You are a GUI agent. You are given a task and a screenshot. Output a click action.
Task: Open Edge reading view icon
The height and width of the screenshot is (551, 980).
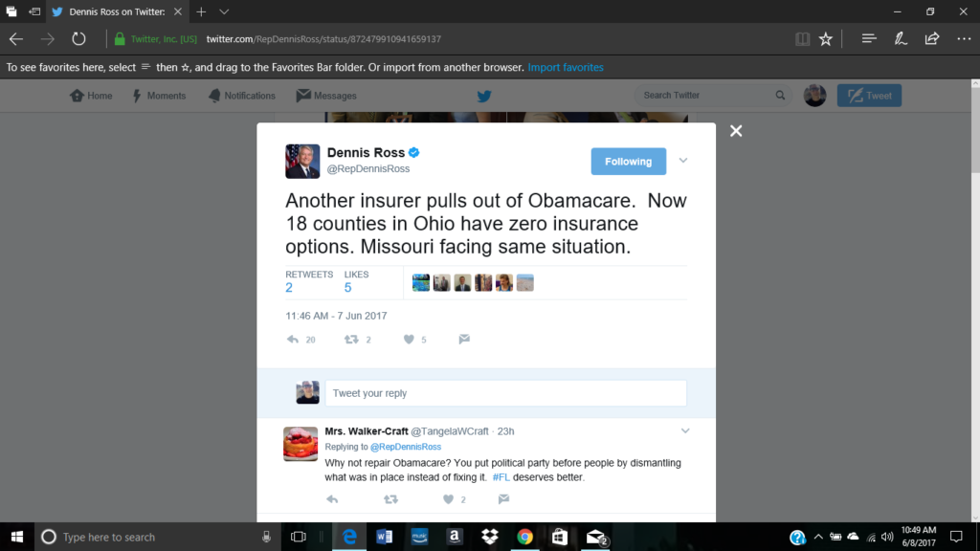(x=803, y=38)
